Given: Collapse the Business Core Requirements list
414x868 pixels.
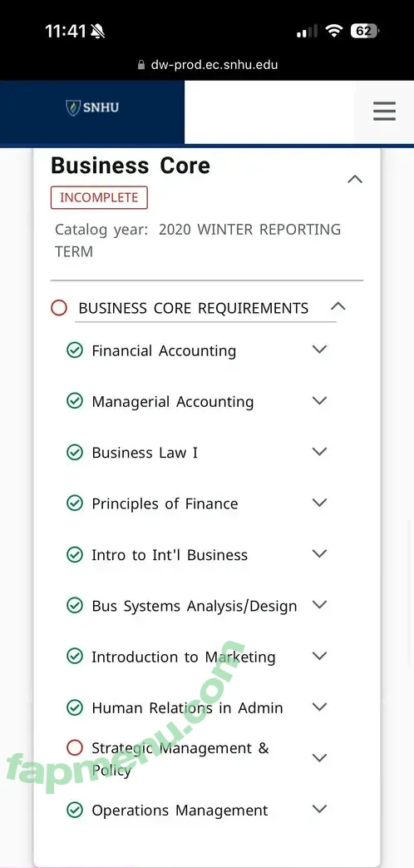Looking at the screenshot, I should [338, 306].
